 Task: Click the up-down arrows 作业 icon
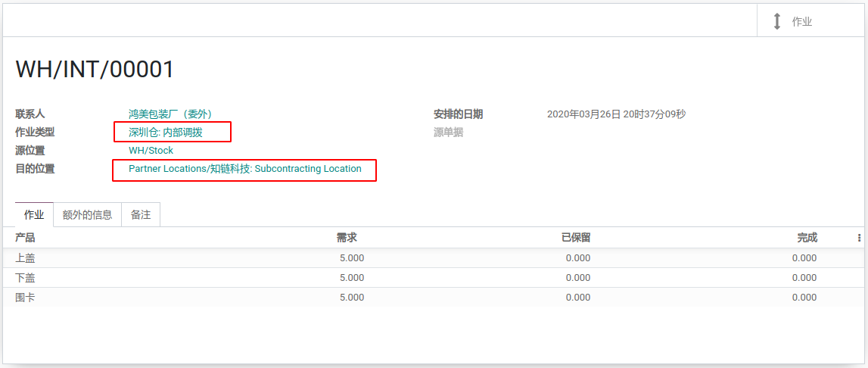pyautogui.click(x=776, y=22)
